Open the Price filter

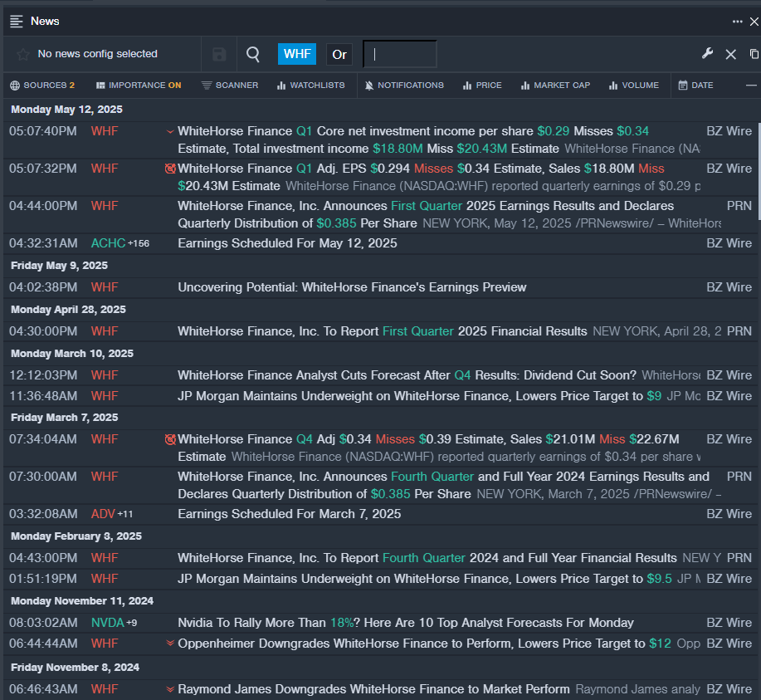tap(482, 86)
